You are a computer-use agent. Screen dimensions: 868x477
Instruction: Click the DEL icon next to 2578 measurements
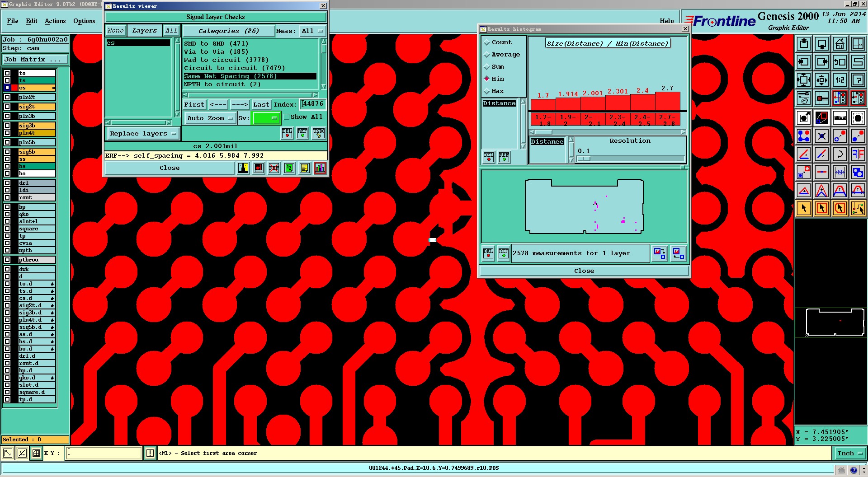(488, 253)
